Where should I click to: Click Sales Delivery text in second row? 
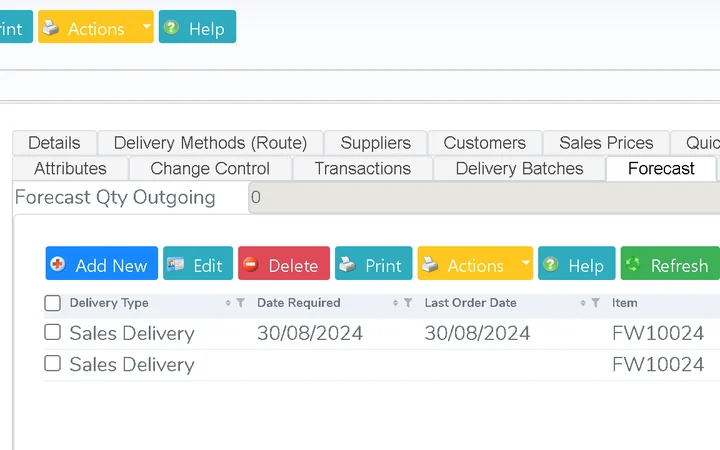pyautogui.click(x=132, y=365)
